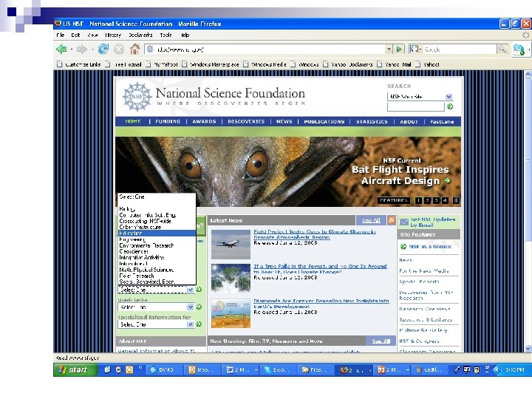Open the Bookmarks menu

pyautogui.click(x=140, y=35)
